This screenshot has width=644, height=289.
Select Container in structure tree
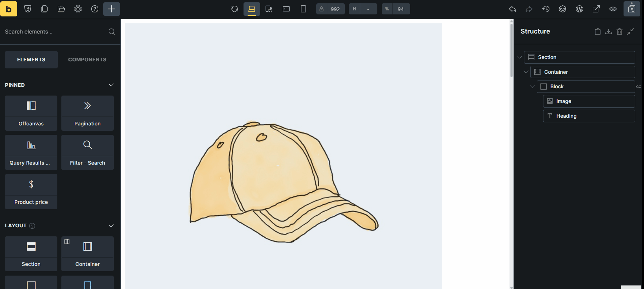click(583, 72)
